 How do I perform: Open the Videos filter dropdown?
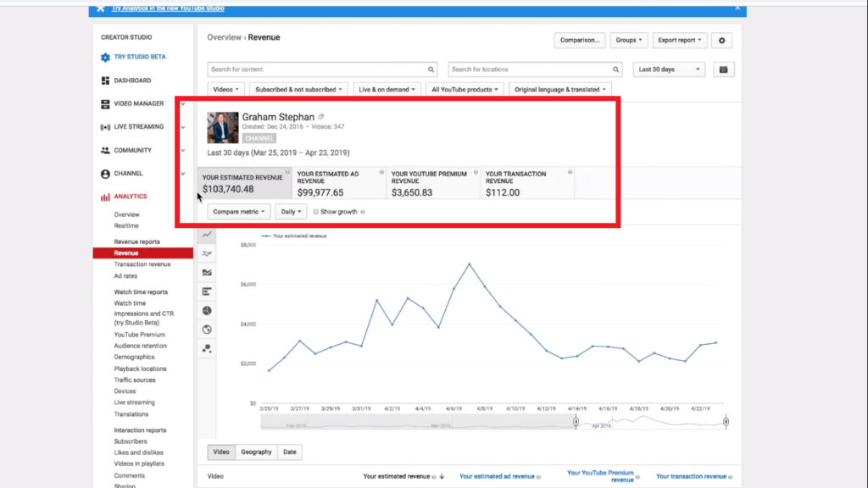[225, 89]
